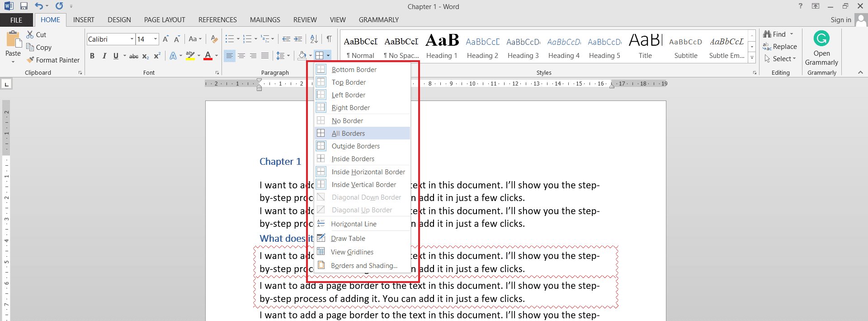Image resolution: width=868 pixels, height=321 pixels.
Task: Switch to the INSERT ribbon tab
Action: (x=84, y=19)
